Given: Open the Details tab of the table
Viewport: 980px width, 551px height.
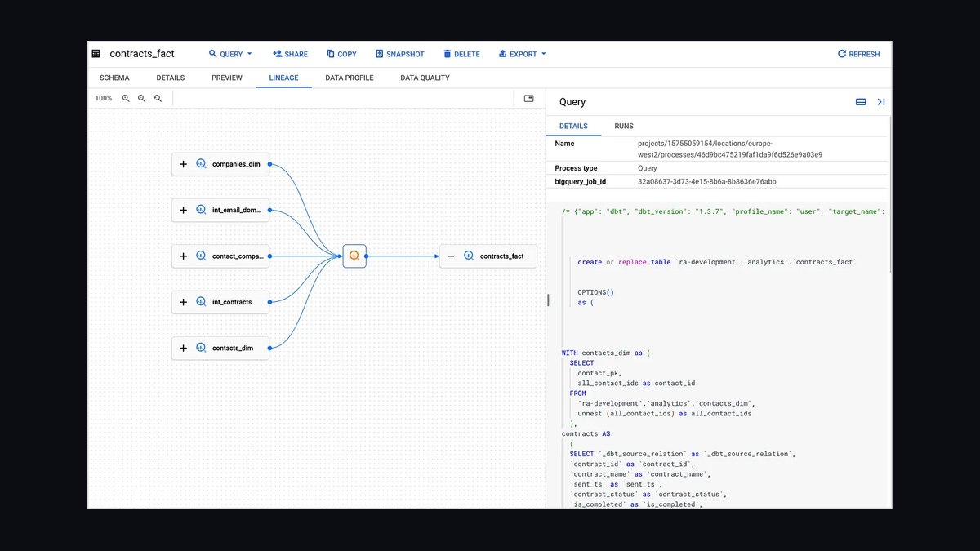Looking at the screenshot, I should [171, 78].
